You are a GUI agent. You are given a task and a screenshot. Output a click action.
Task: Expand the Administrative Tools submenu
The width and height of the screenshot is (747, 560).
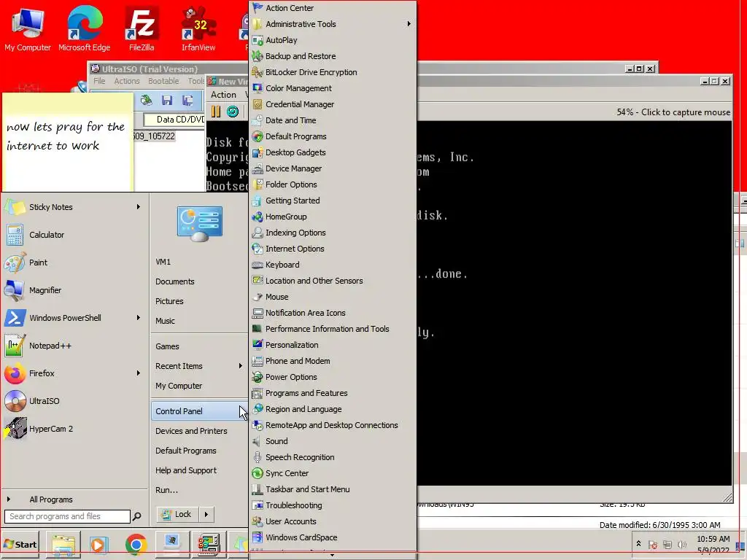tap(409, 24)
